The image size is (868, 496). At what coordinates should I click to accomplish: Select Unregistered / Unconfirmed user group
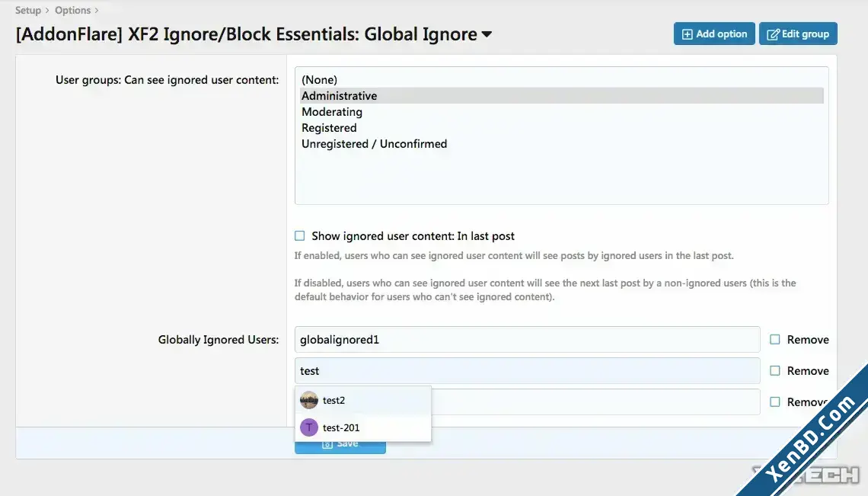[x=561, y=144]
